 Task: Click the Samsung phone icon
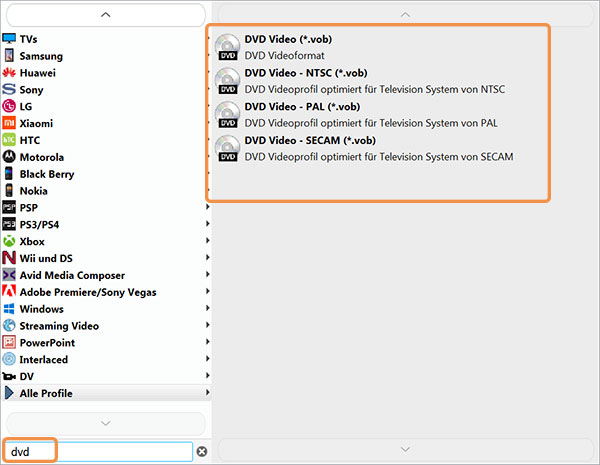pyautogui.click(x=9, y=56)
